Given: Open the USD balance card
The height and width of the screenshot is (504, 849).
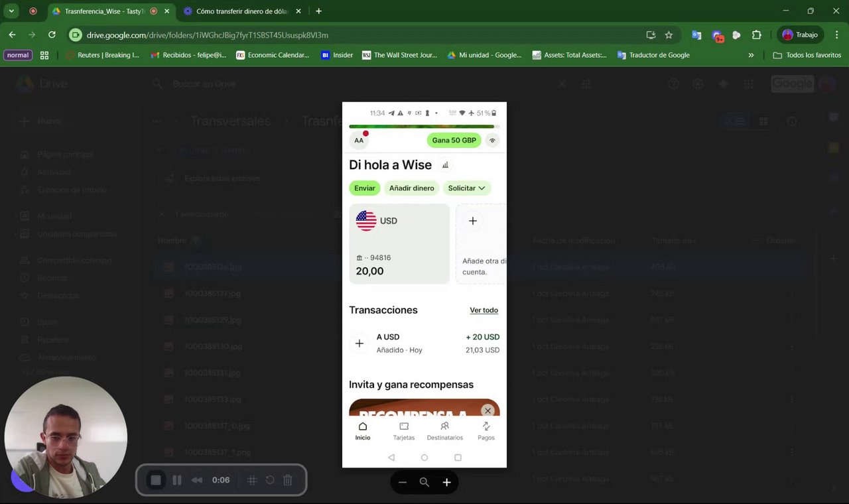Looking at the screenshot, I should (x=399, y=244).
